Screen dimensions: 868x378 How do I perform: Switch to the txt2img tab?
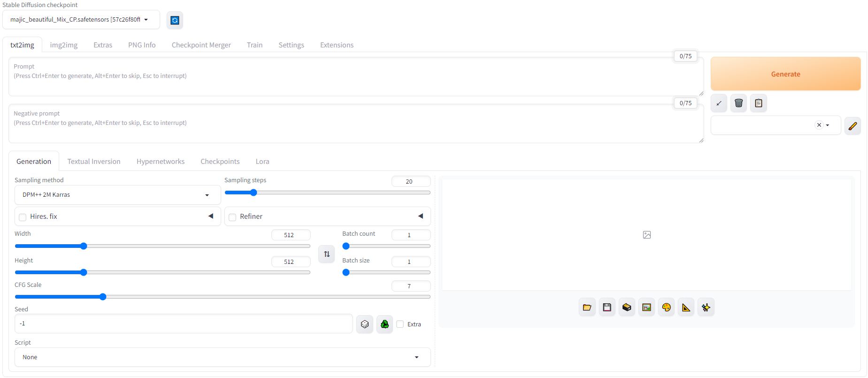click(x=23, y=45)
